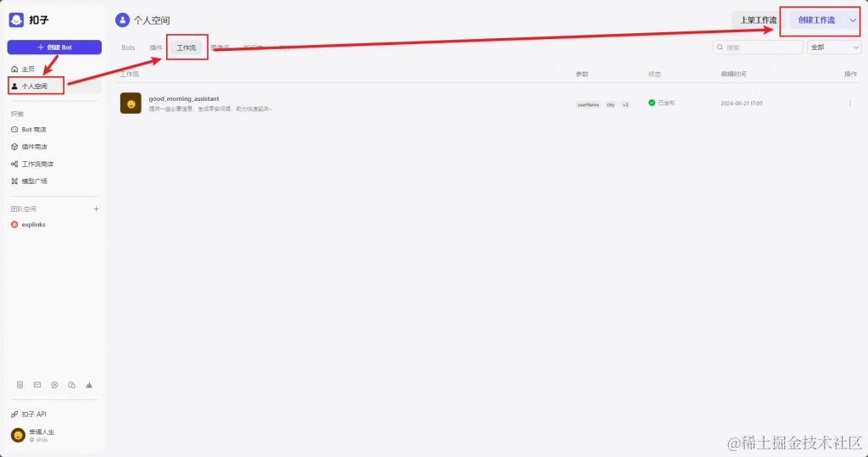Switch to the Bots tab

pyautogui.click(x=129, y=47)
